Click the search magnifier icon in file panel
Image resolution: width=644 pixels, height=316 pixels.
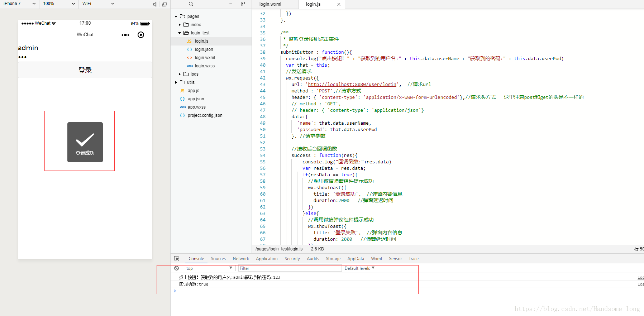coord(191,4)
